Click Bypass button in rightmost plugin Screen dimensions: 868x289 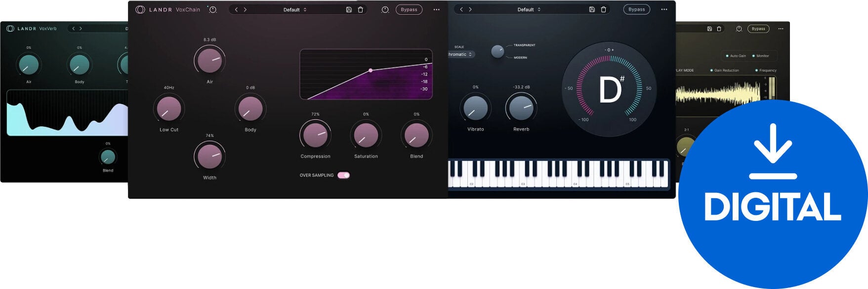pyautogui.click(x=758, y=29)
